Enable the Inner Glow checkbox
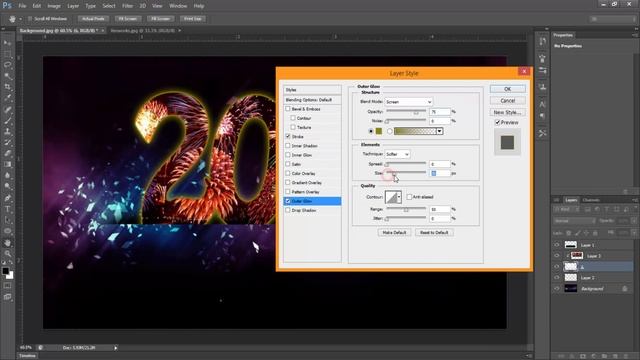The image size is (640, 360). pyautogui.click(x=288, y=155)
